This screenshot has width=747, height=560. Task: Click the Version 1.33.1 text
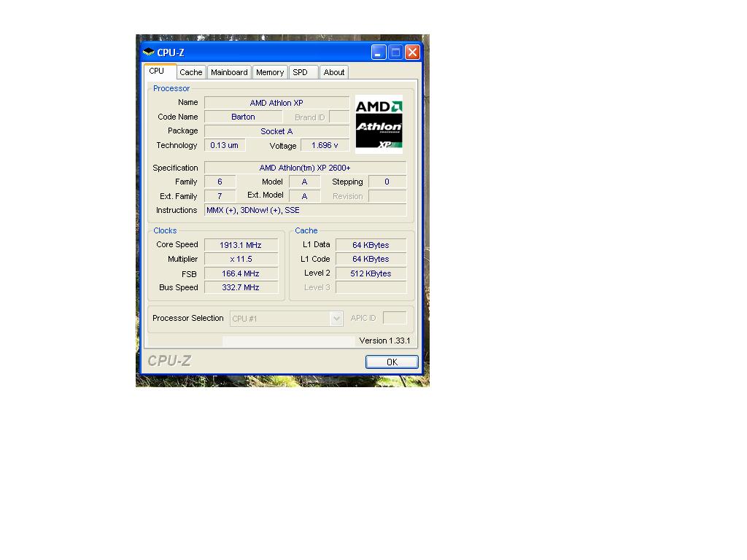pos(384,341)
